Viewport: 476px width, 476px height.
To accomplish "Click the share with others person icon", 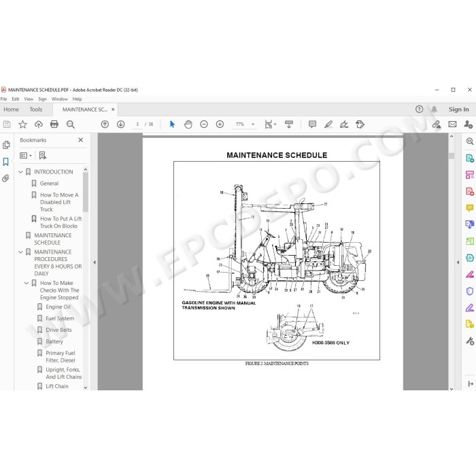I will pyautogui.click(x=468, y=124).
